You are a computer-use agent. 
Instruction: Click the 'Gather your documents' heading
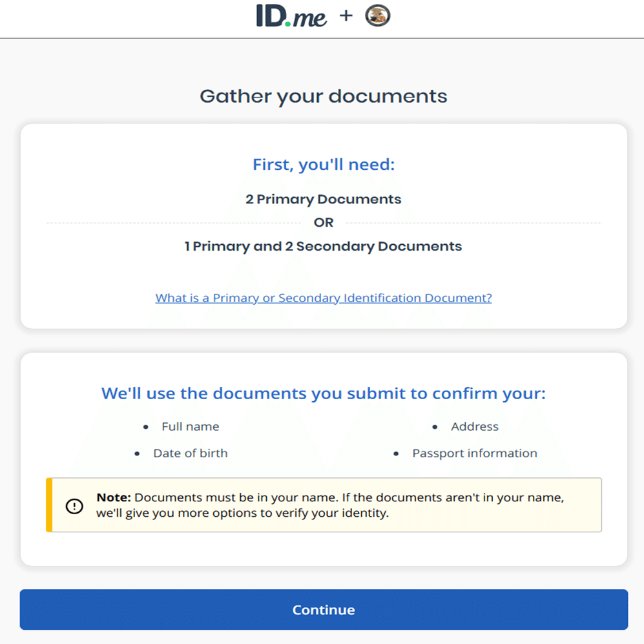pyautogui.click(x=323, y=96)
